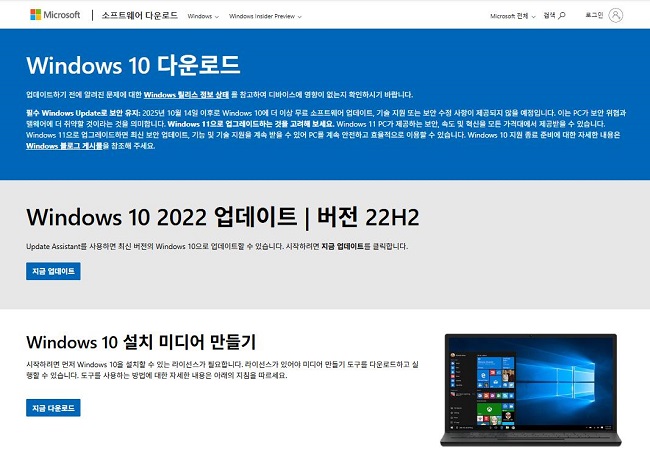
Task: Open the 소프트웨어 다운로드 home link
Action: click(x=140, y=15)
